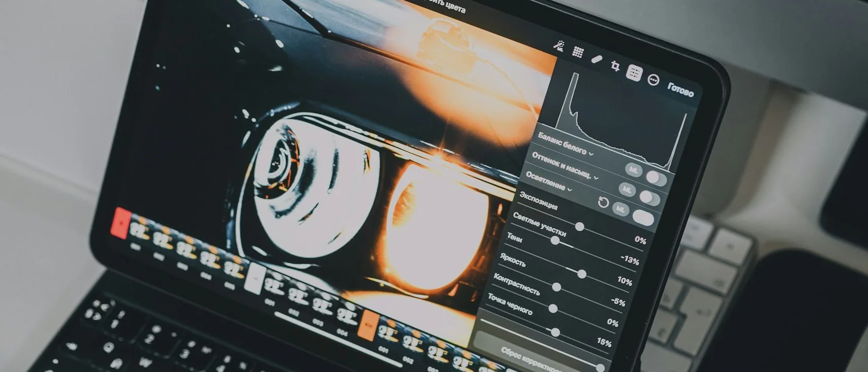Screen dimensions: 868x372
Task: Apply ML button for Осветление
Action: 620,209
